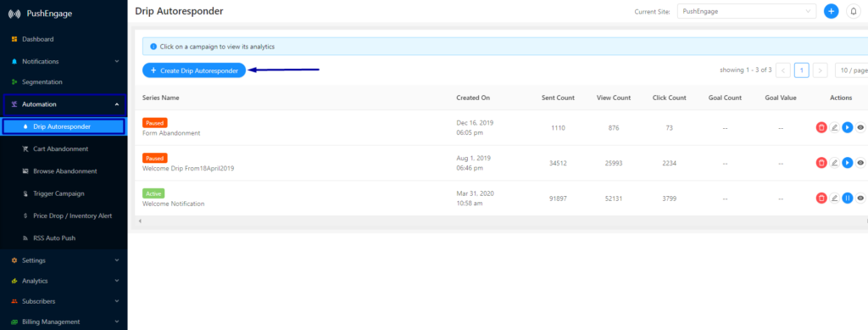
Task: Click the Notifications bell icon in sidebar
Action: 14,61
